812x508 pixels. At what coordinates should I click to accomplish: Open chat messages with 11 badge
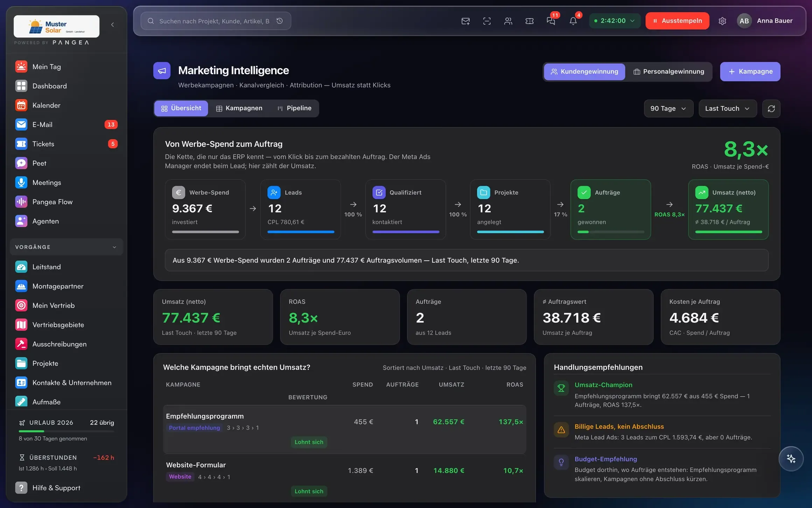pyautogui.click(x=551, y=21)
